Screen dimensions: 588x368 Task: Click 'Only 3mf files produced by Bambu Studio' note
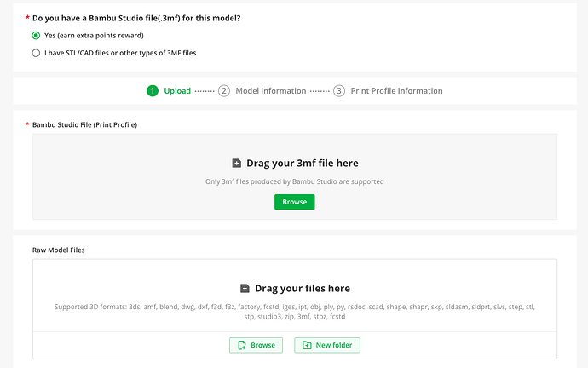tap(294, 181)
